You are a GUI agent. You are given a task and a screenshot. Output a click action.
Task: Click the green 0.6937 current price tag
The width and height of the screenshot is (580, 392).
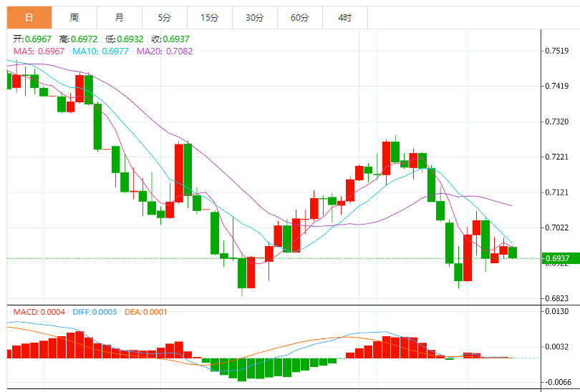(561, 258)
